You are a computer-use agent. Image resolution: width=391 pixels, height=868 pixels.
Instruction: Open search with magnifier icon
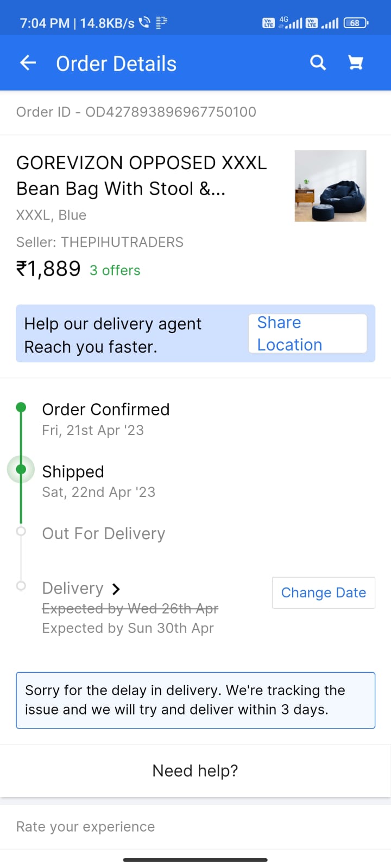[x=318, y=63]
